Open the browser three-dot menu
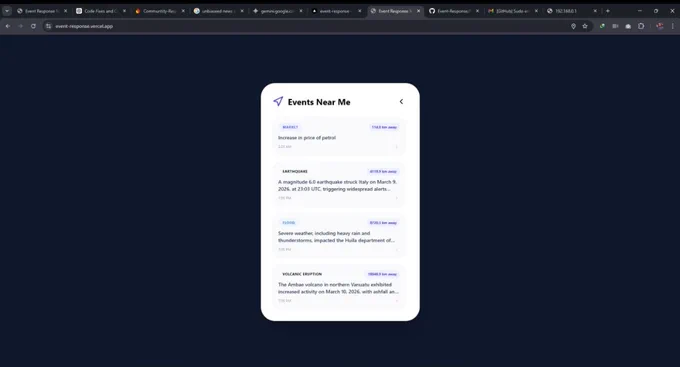 673,26
